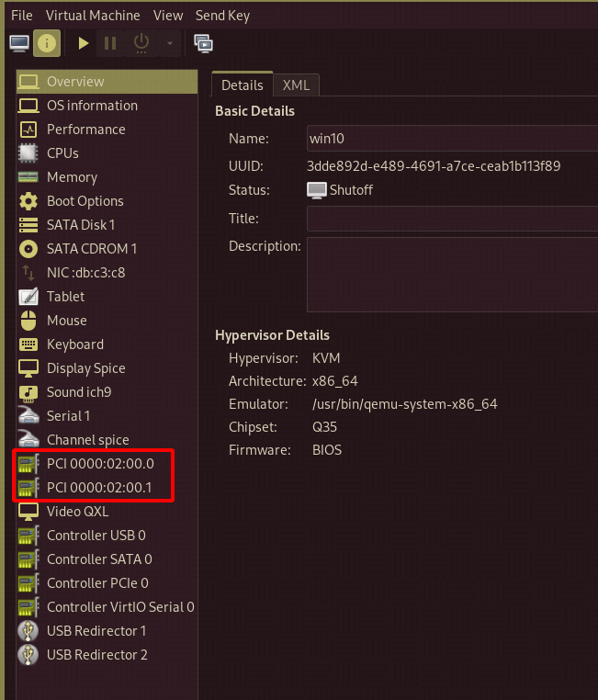
Task: Select Controller PCIe 0 card icon
Action: 28,583
